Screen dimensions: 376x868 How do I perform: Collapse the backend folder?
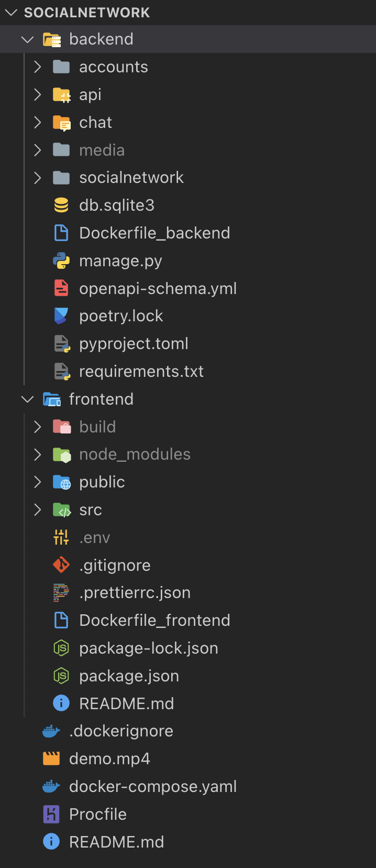point(27,39)
